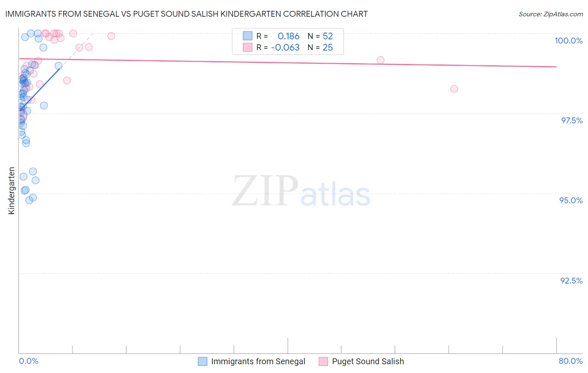The width and height of the screenshot is (588, 373).
Task: Select the Immigrants from Senegal legend label
Action: [x=258, y=361]
